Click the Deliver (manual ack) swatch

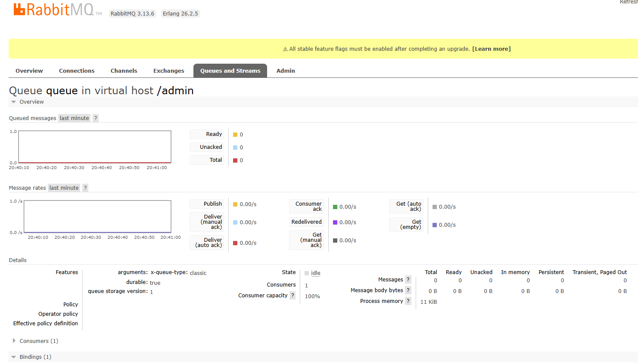(x=235, y=222)
